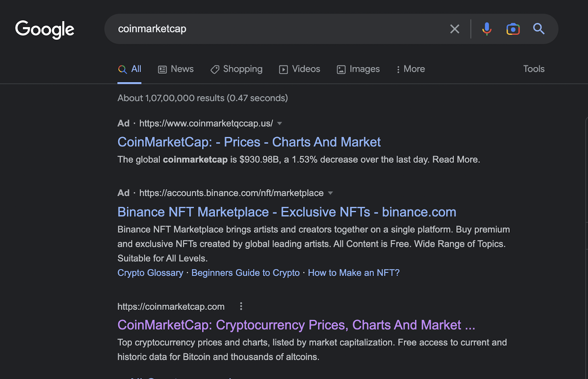The width and height of the screenshot is (588, 379).
Task: Open Binance NFT Marketplace ad title
Action: (287, 212)
